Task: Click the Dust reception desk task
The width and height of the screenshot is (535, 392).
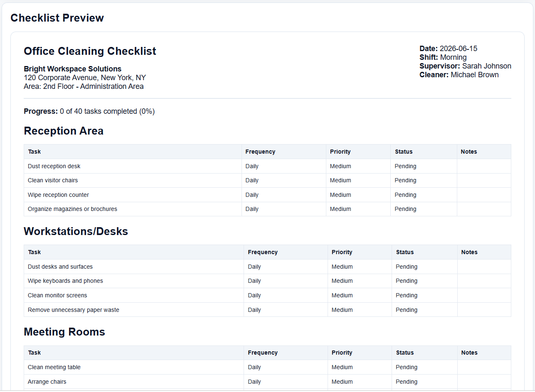Action: [54, 166]
